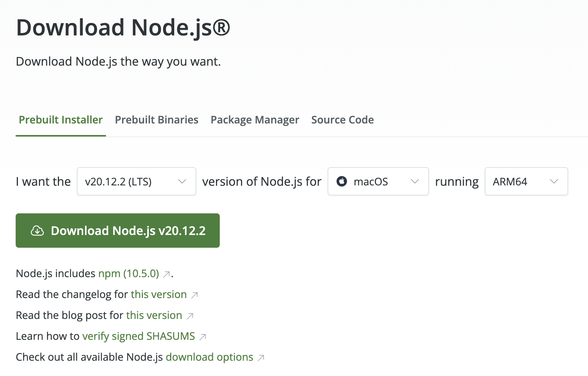
Task: Click the external arrow icon after npm (10.5.0)
Action: point(167,275)
